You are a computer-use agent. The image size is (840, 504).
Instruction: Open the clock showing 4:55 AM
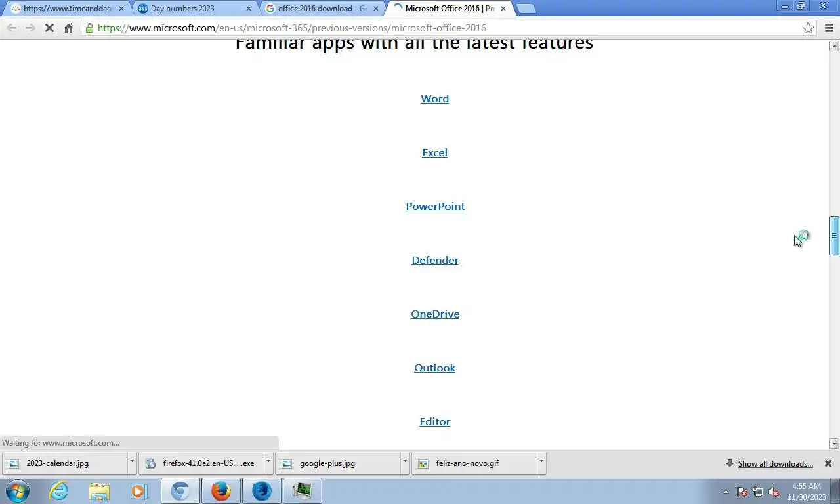(807, 491)
